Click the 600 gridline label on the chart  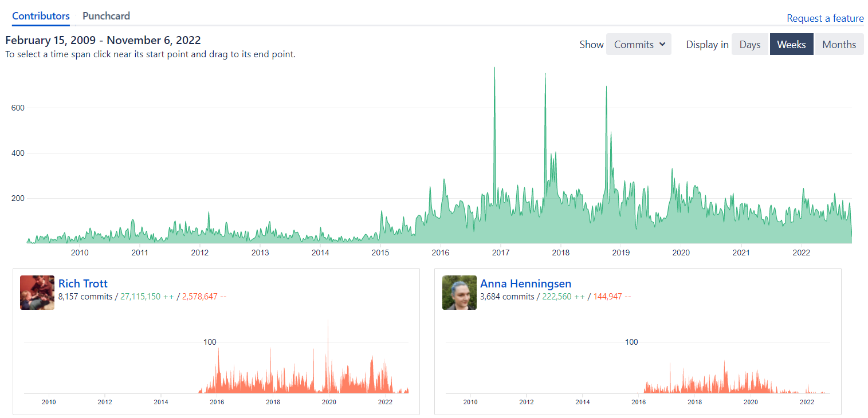(x=17, y=107)
